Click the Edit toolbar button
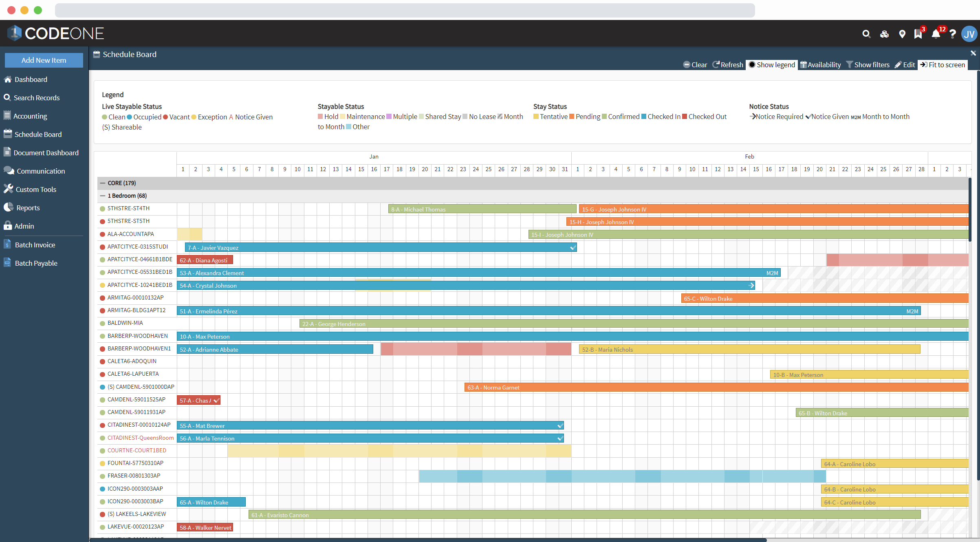Viewport: 980px width, 542px height. 905,65
